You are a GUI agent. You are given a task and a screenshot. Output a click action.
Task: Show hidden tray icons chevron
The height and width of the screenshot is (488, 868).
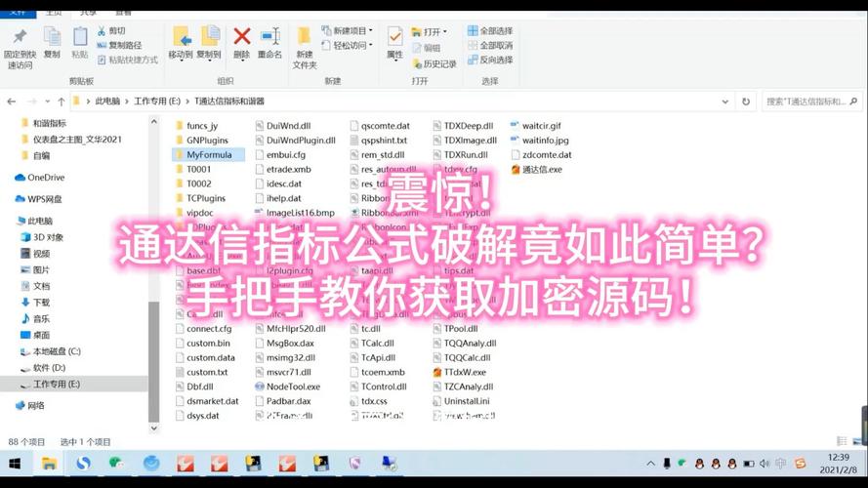click(x=650, y=464)
